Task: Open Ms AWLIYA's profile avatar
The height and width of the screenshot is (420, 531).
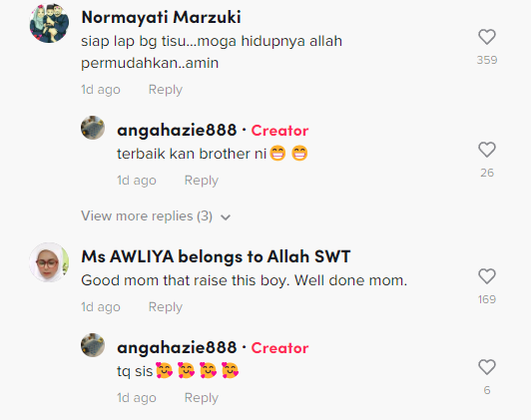Action: (x=49, y=262)
